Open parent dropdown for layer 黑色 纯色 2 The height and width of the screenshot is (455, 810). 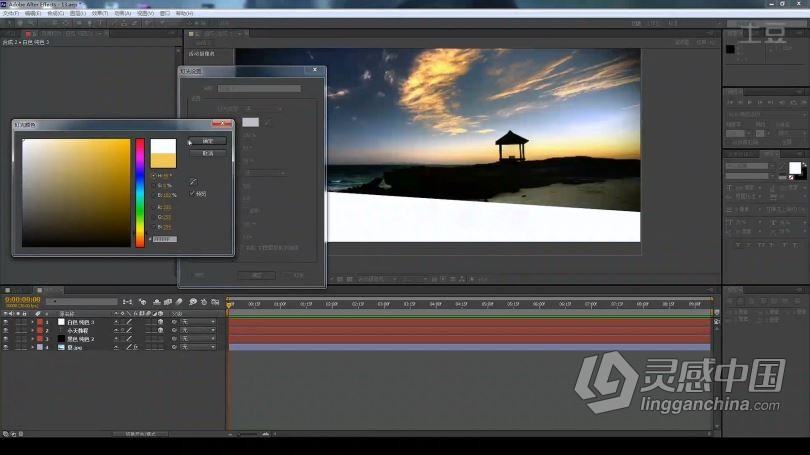(x=198, y=339)
